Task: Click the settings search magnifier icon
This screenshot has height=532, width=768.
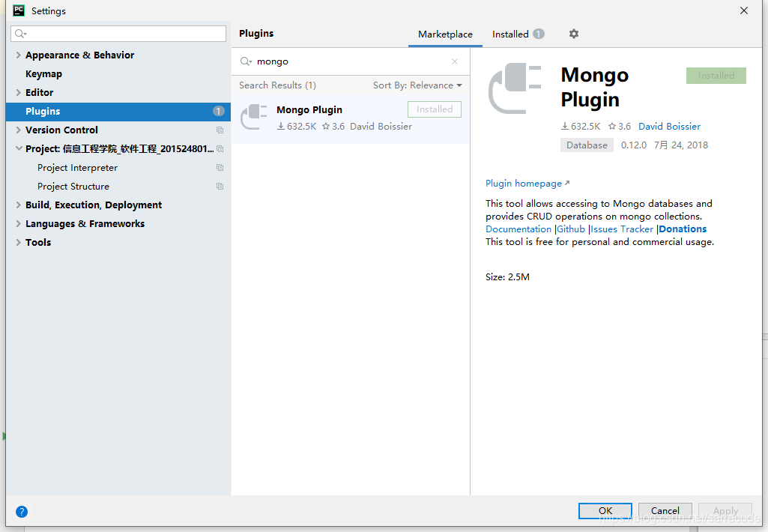Action: coord(20,33)
